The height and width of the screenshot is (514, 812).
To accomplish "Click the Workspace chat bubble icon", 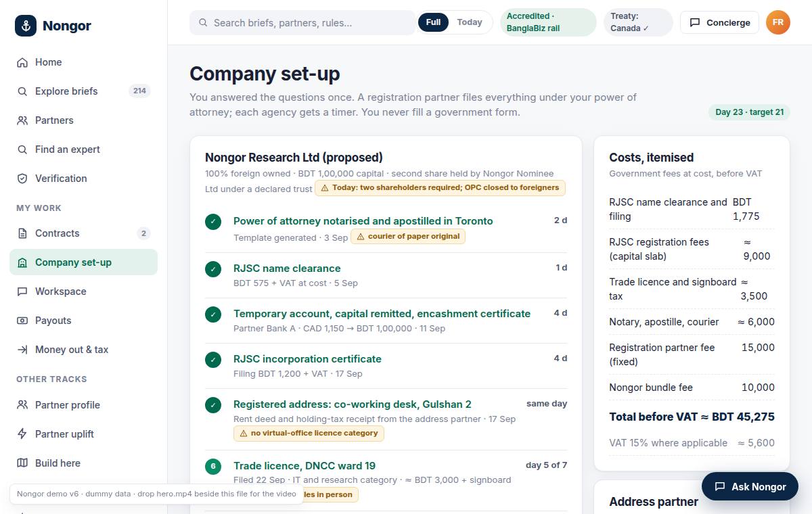I will pyautogui.click(x=22, y=291).
